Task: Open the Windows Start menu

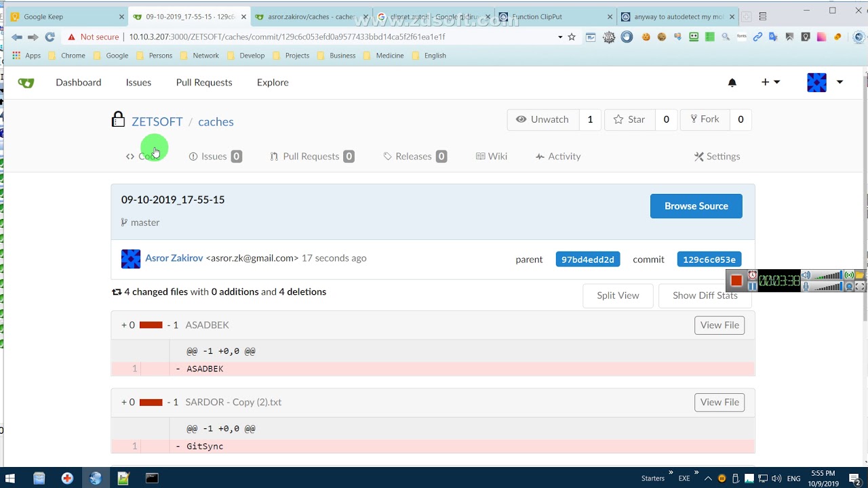Action: (x=10, y=479)
